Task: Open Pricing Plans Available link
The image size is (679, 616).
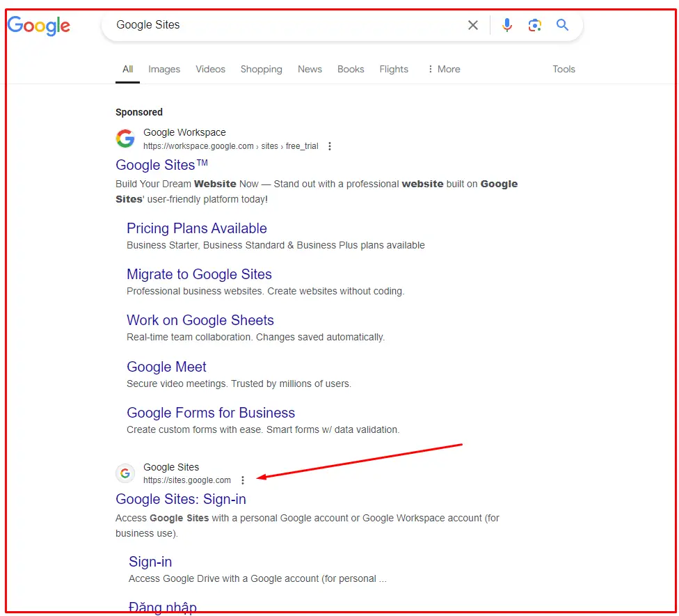Action: [197, 228]
